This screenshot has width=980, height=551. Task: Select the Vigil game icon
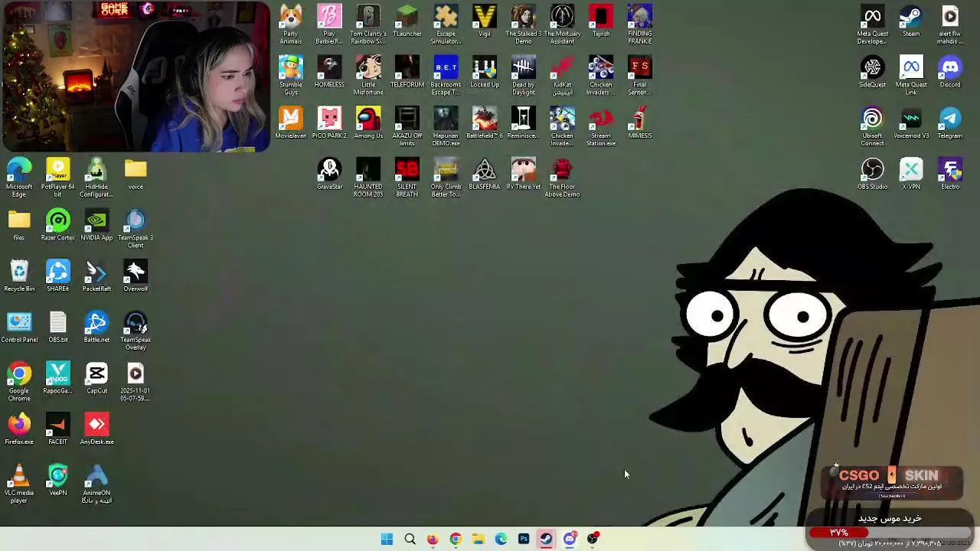484,21
